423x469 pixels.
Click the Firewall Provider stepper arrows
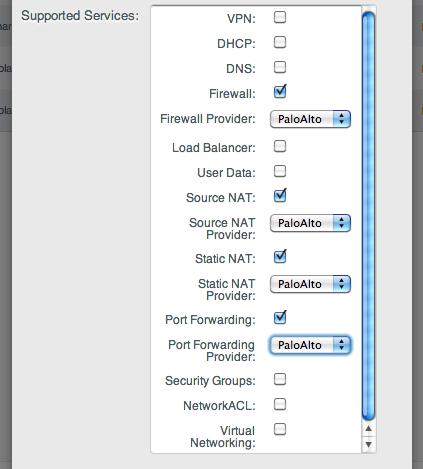coord(341,119)
